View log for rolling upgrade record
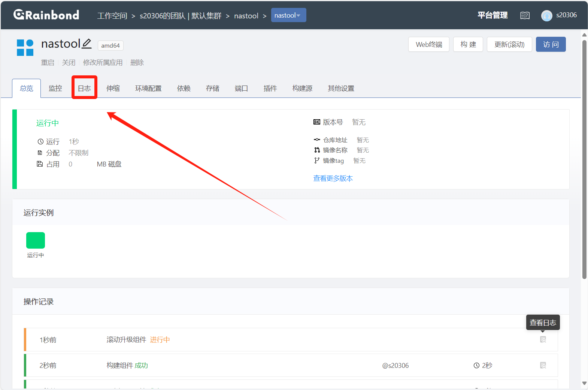The width and height of the screenshot is (588, 390). click(x=543, y=340)
